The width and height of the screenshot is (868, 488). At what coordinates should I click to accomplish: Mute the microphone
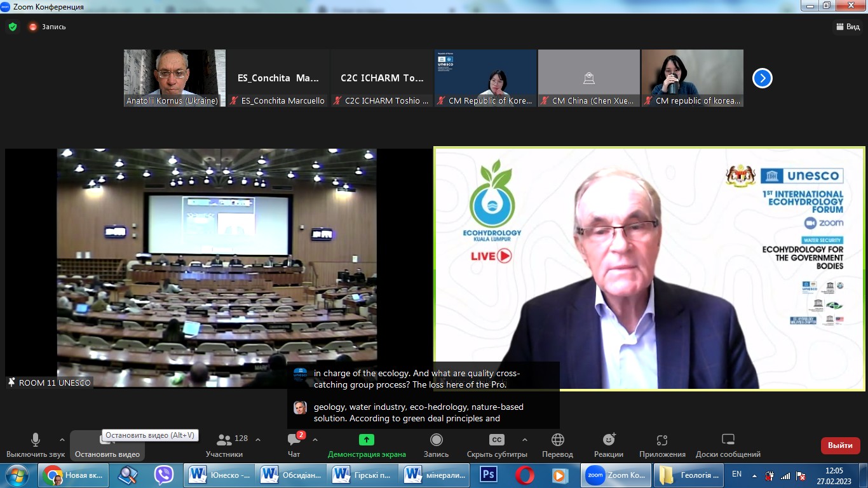coord(36,440)
